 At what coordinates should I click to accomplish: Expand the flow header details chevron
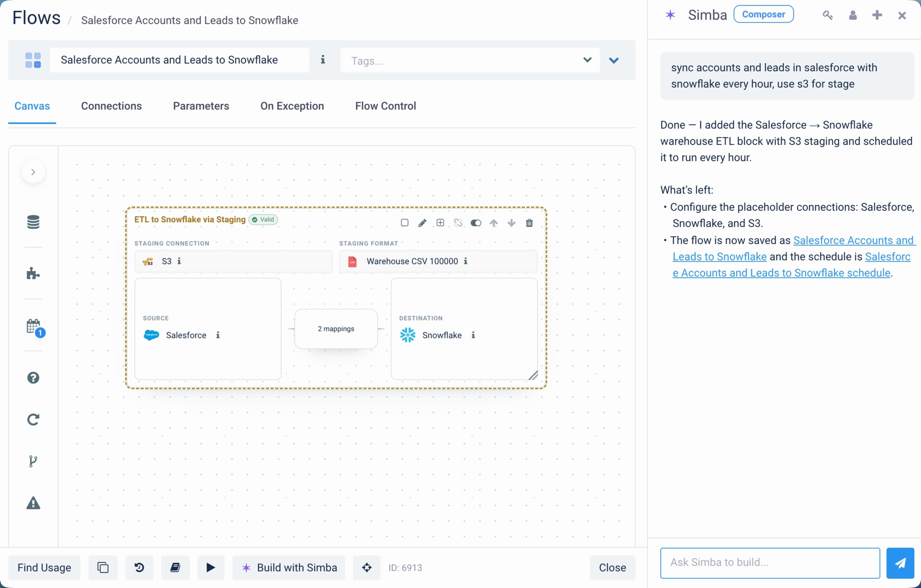[613, 60]
